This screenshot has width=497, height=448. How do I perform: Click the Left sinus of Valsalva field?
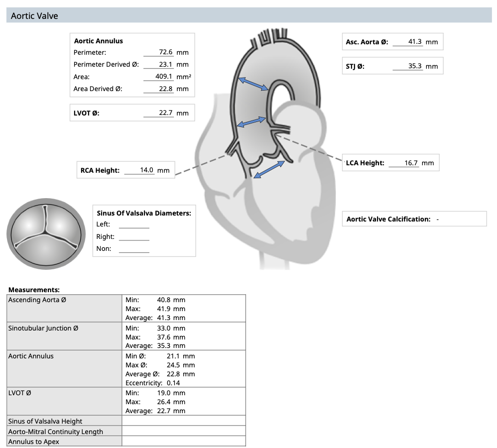pos(134,224)
